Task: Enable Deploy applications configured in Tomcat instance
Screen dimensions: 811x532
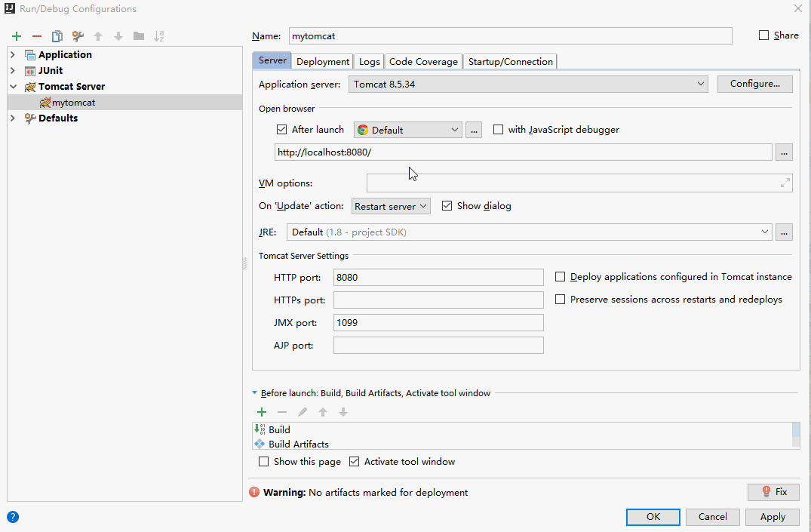Action: [x=560, y=277]
